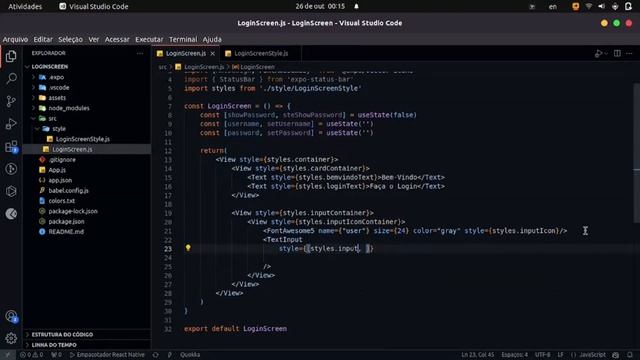Switch to the LoginScreenStyle.js tab

(261, 53)
